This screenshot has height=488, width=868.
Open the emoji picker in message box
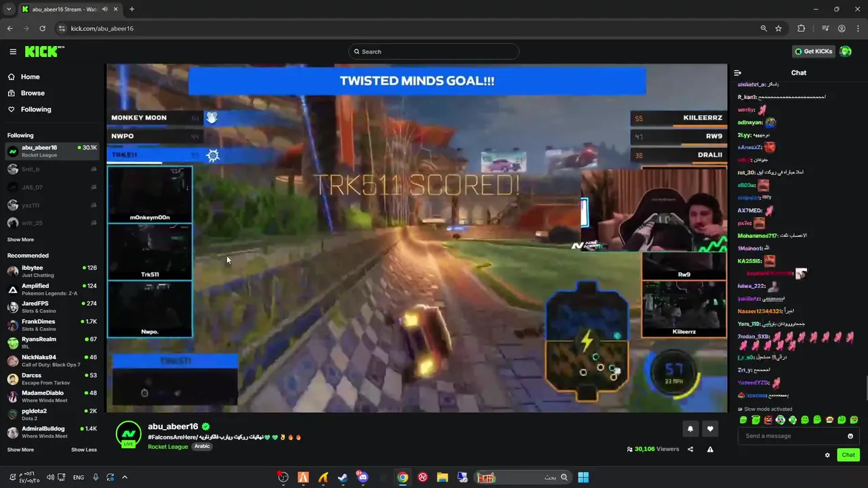(850, 436)
